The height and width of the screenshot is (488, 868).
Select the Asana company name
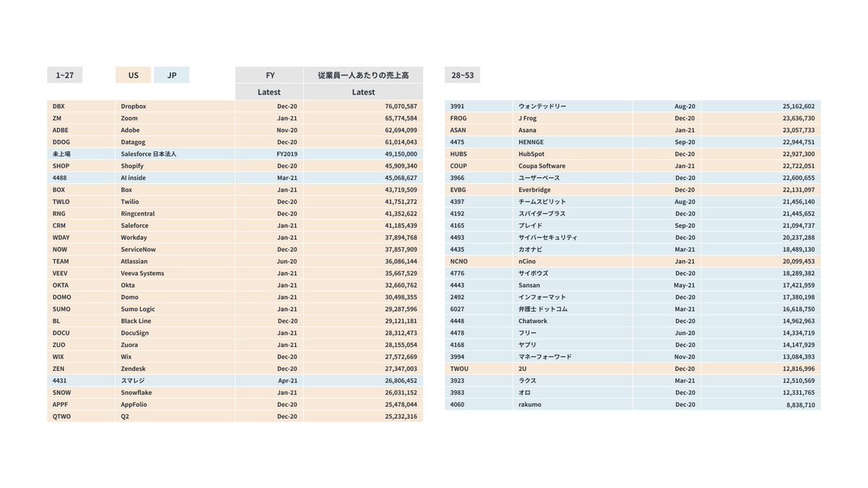pyautogui.click(x=527, y=130)
